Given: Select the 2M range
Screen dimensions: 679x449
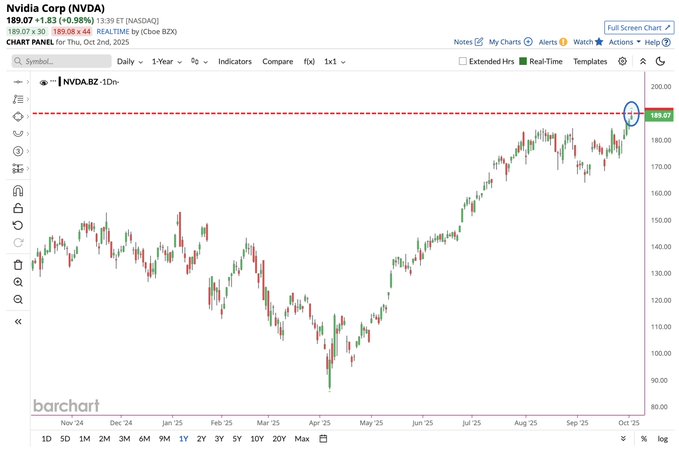Looking at the screenshot, I should point(104,439).
